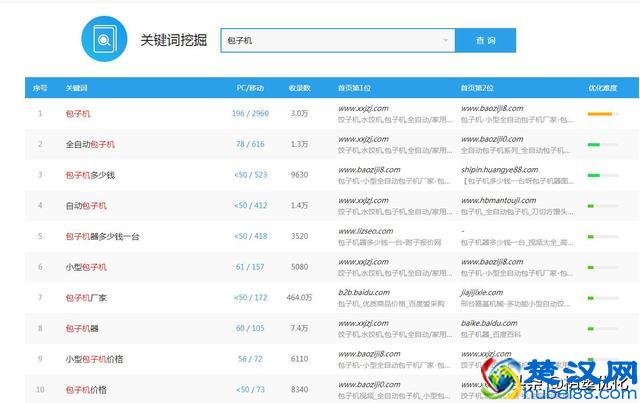Image resolution: width=640 pixels, height=403 pixels.
Task: Open shipin.huangye88.com link
Action: [500, 169]
